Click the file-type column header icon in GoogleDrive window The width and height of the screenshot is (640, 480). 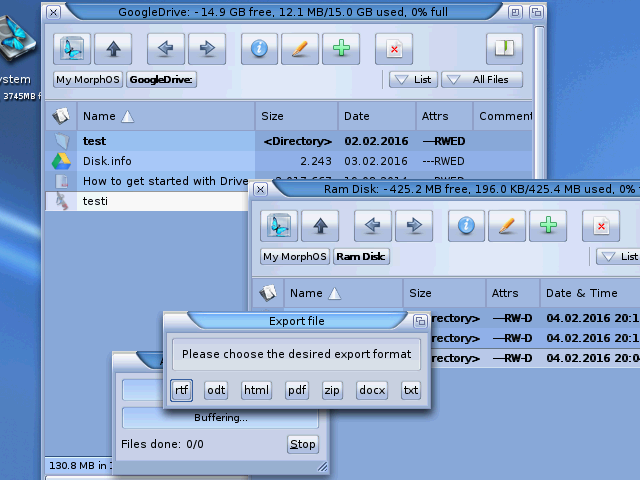point(61,116)
